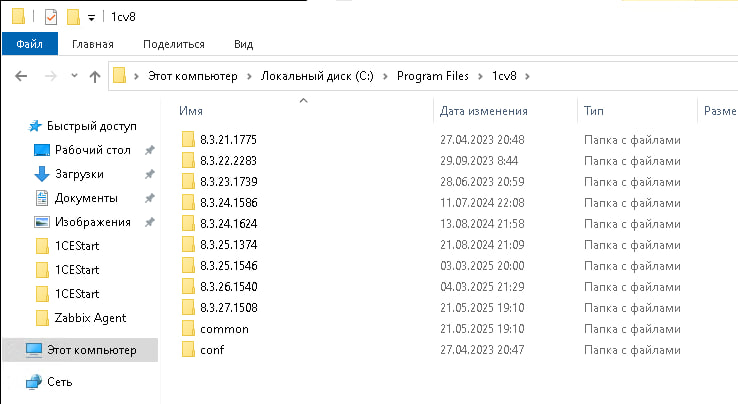Expand chevron after Локальный диск (C:) breadcrumb
This screenshot has height=404, width=738.
coord(385,76)
